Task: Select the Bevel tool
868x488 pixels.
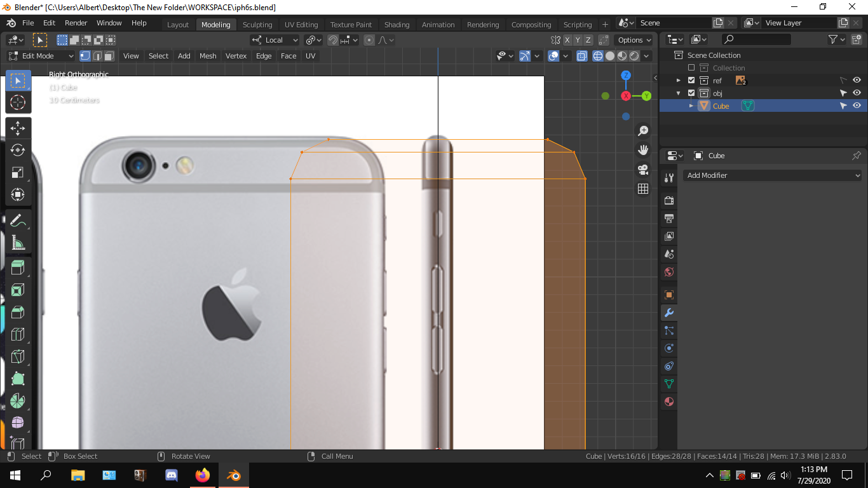Action: (18, 313)
